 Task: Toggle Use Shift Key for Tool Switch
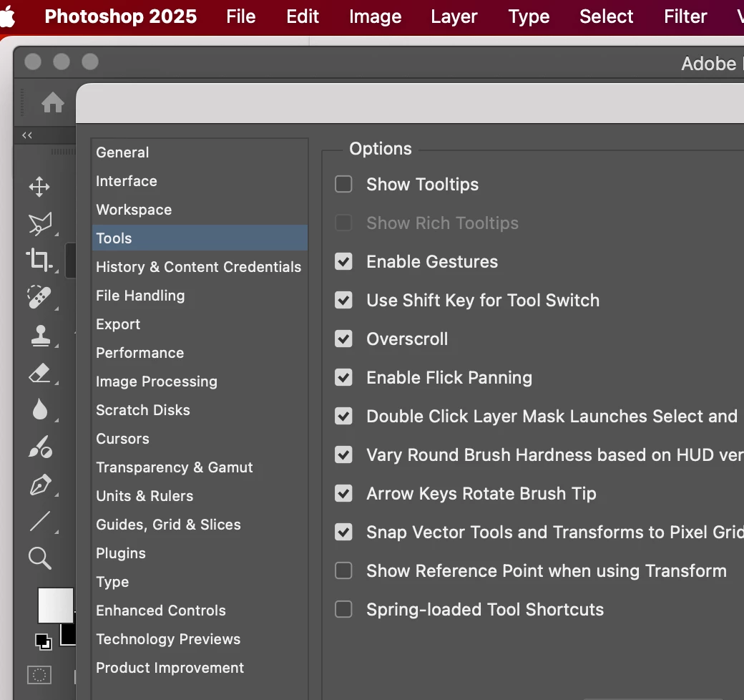343,300
